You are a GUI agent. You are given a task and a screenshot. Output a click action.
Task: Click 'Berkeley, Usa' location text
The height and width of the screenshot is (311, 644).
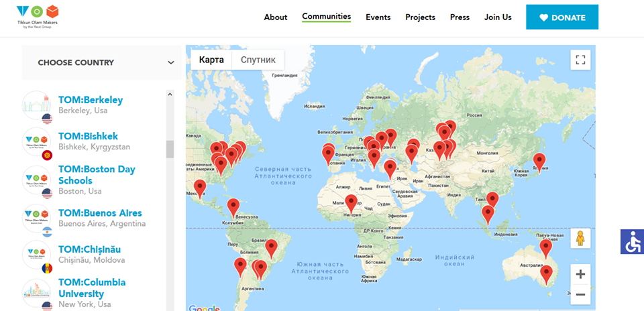point(83,111)
